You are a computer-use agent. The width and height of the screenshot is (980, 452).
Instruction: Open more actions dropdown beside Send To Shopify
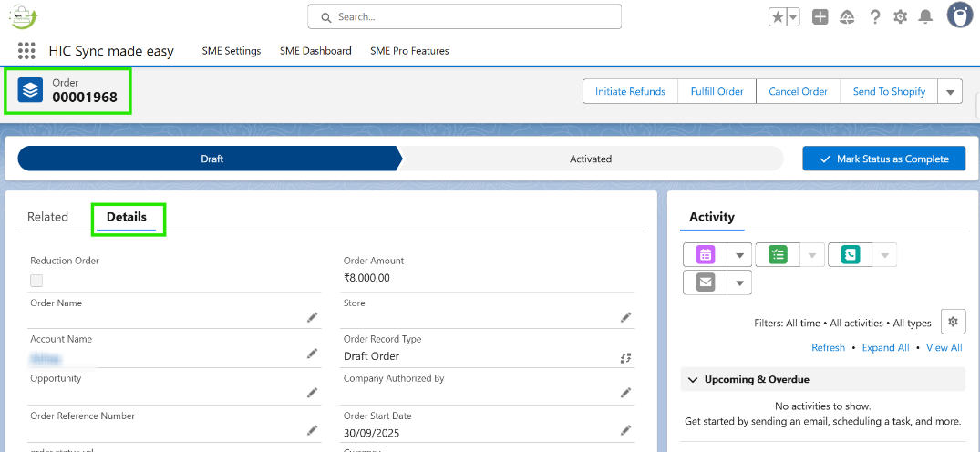pyautogui.click(x=950, y=92)
